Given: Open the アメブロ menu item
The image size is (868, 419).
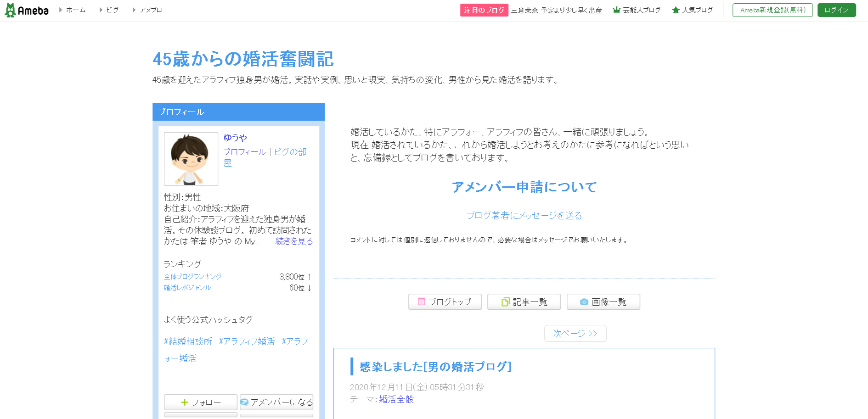Looking at the screenshot, I should pyautogui.click(x=151, y=10).
